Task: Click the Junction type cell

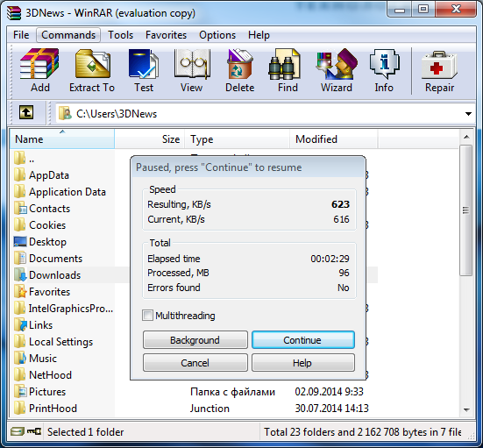Action: click(210, 409)
